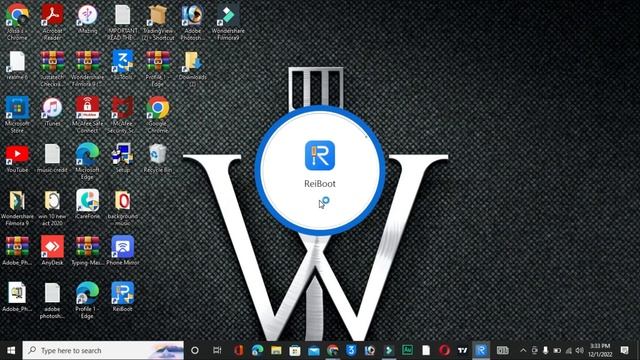Open the win 10 new act 2020 folder

52,207
